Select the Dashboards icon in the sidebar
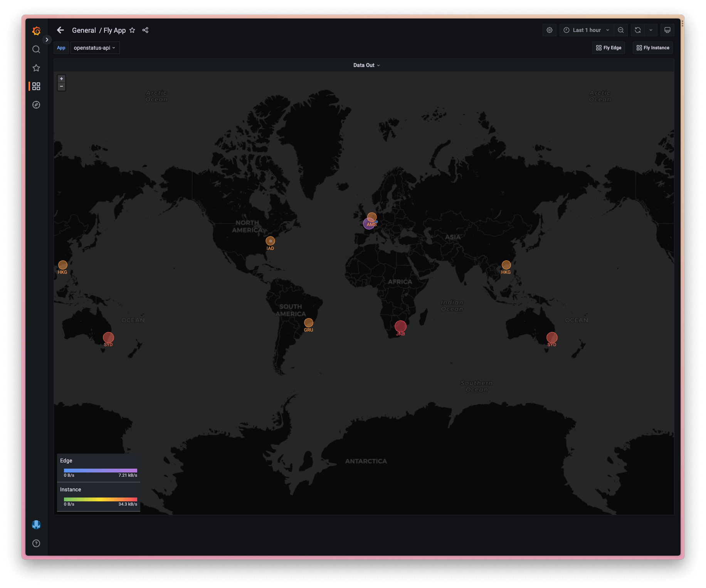706x588 pixels. pyautogui.click(x=36, y=86)
